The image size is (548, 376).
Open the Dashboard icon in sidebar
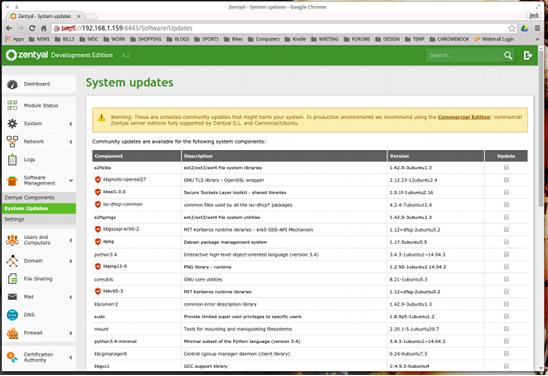(x=12, y=84)
